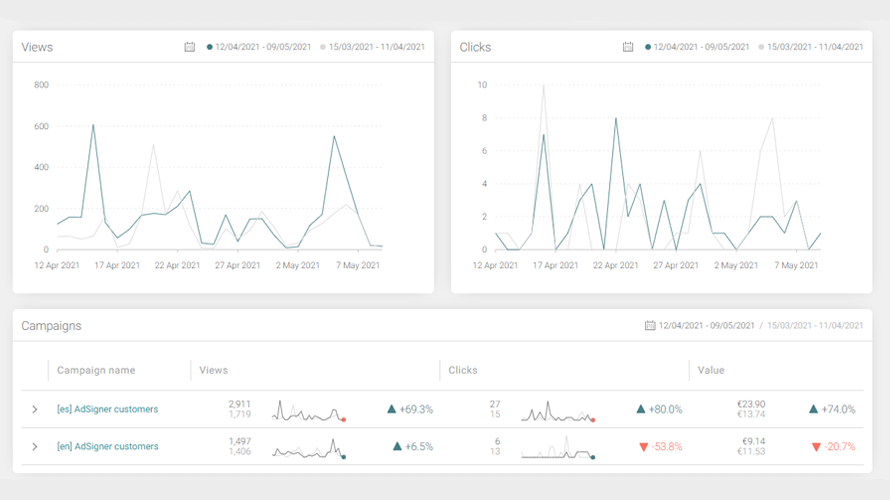Click the Views sparkline for [es] campaign

pyautogui.click(x=309, y=411)
